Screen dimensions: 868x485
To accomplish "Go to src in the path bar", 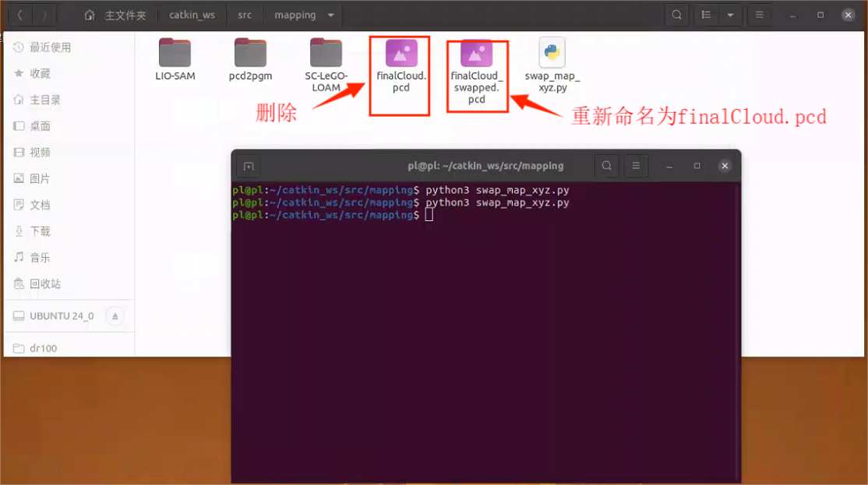I will click(245, 15).
